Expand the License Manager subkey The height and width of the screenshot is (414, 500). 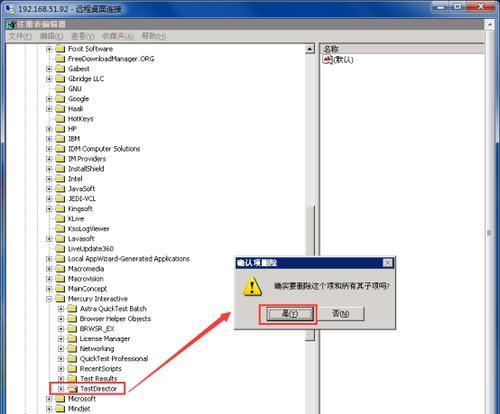[x=61, y=339]
